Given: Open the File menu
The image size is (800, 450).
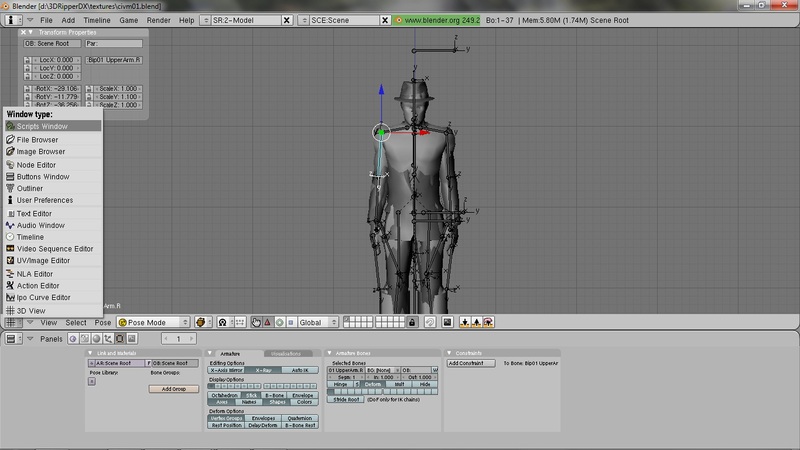Looking at the screenshot, I should (46, 20).
